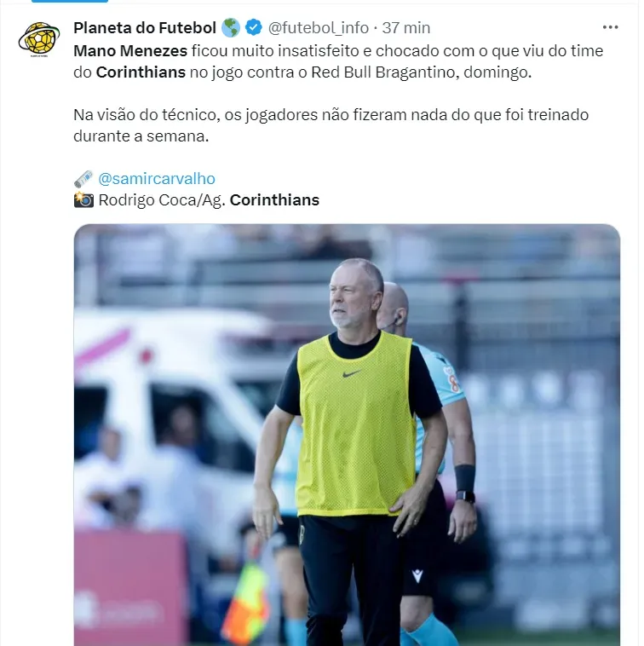Open the @futebol_info handle
This screenshot has width=644, height=646.
(319, 28)
